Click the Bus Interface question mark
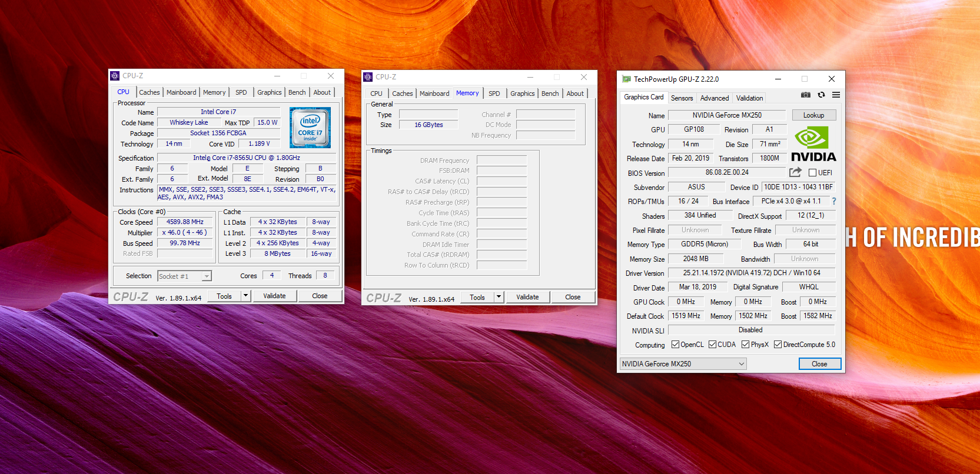Viewport: 980px width, 474px height. click(833, 201)
